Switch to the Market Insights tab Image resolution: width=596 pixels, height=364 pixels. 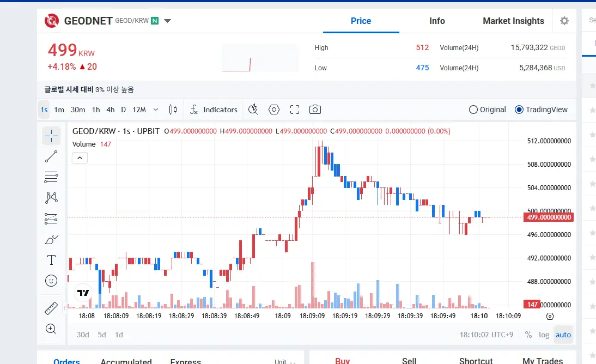(x=514, y=21)
